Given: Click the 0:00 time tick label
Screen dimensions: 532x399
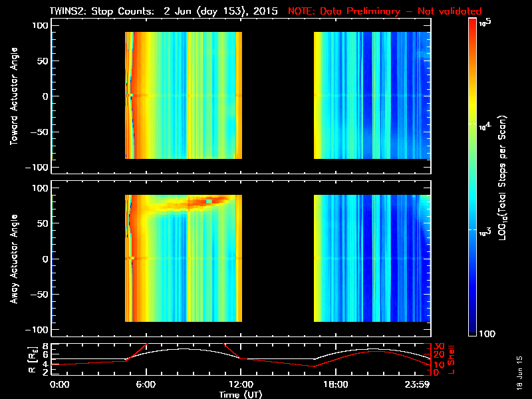Looking at the screenshot, I should (x=59, y=384).
